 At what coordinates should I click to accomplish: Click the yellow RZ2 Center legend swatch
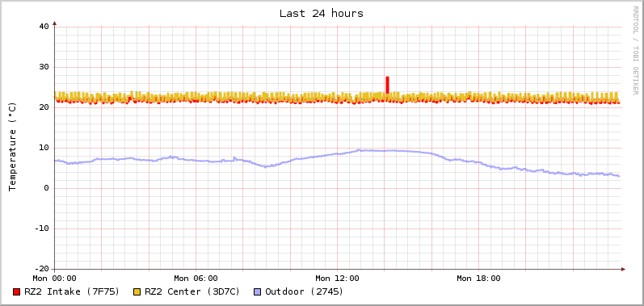click(137, 292)
